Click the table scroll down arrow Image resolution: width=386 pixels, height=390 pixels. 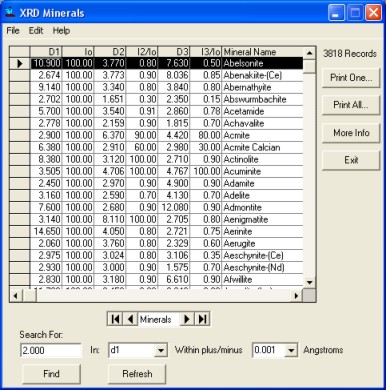click(x=309, y=283)
